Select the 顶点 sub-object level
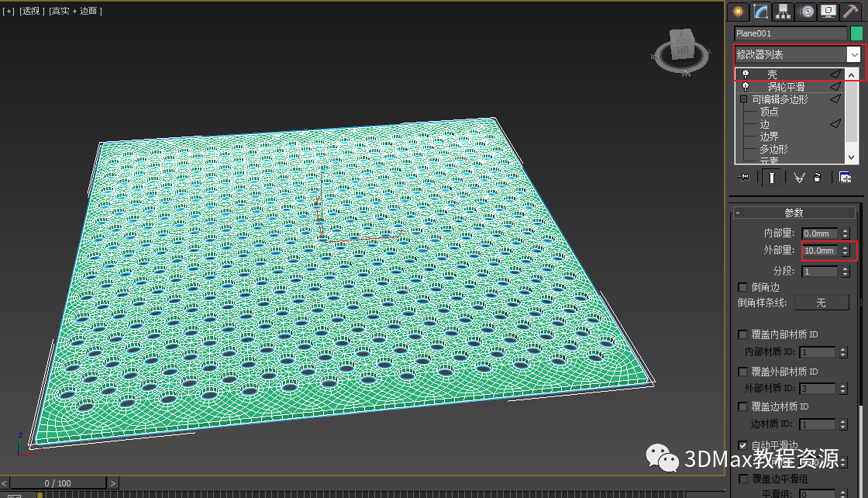The image size is (868, 498). tap(769, 112)
